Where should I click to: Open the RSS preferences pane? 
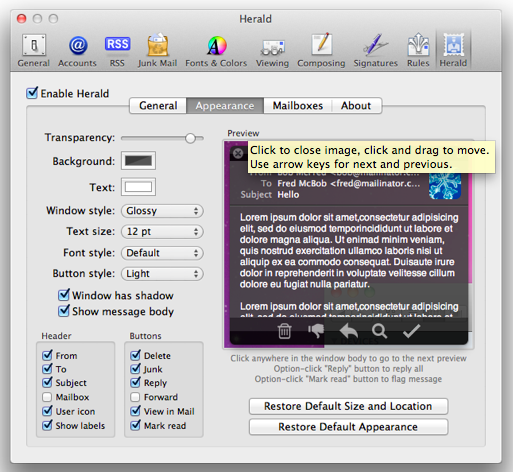coord(117,51)
